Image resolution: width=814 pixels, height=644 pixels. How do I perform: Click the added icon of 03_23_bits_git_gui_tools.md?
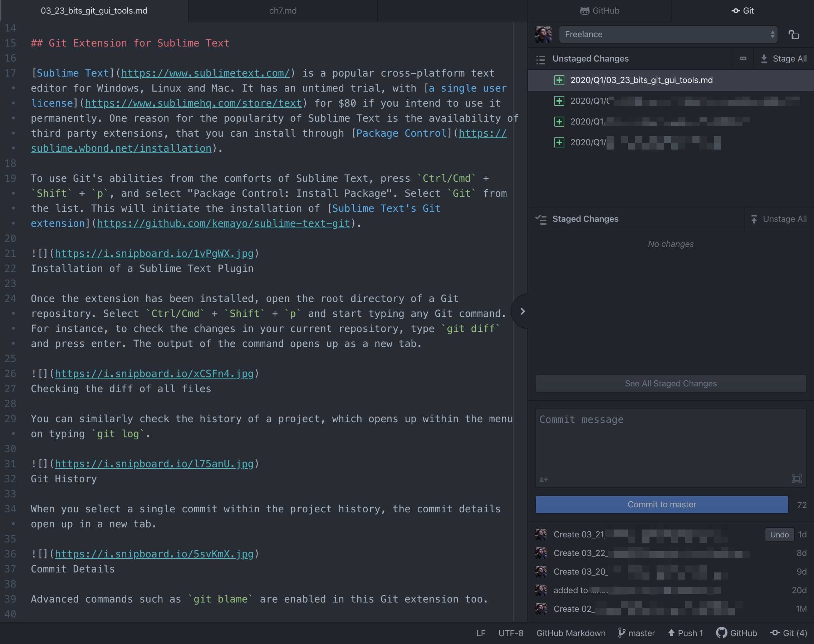(559, 80)
